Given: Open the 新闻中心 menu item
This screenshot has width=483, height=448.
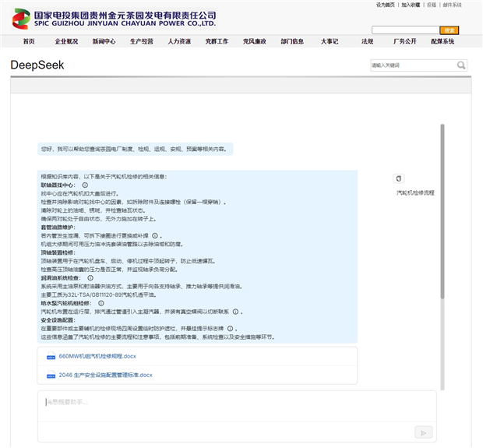Looking at the screenshot, I should point(104,41).
